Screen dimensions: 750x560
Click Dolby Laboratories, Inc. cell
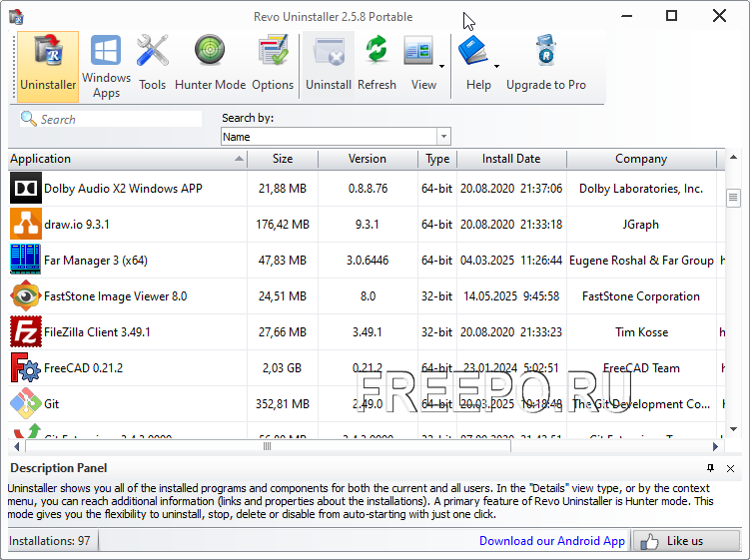pos(641,189)
